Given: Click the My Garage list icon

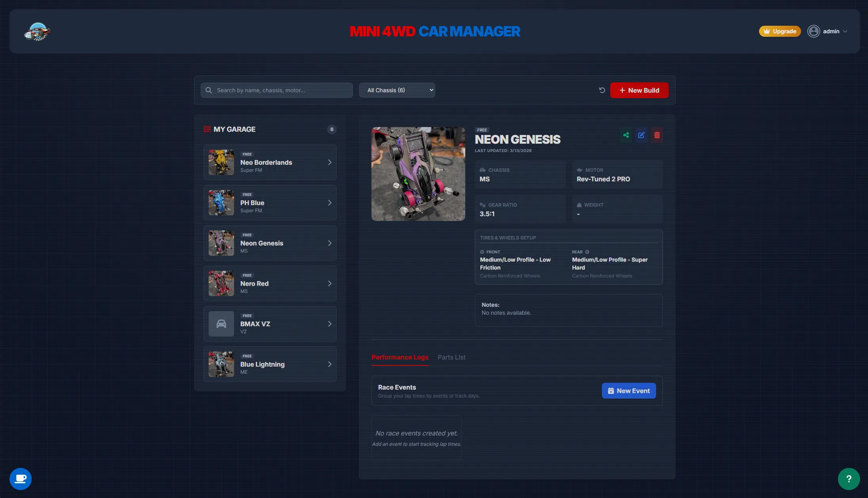Looking at the screenshot, I should [207, 129].
